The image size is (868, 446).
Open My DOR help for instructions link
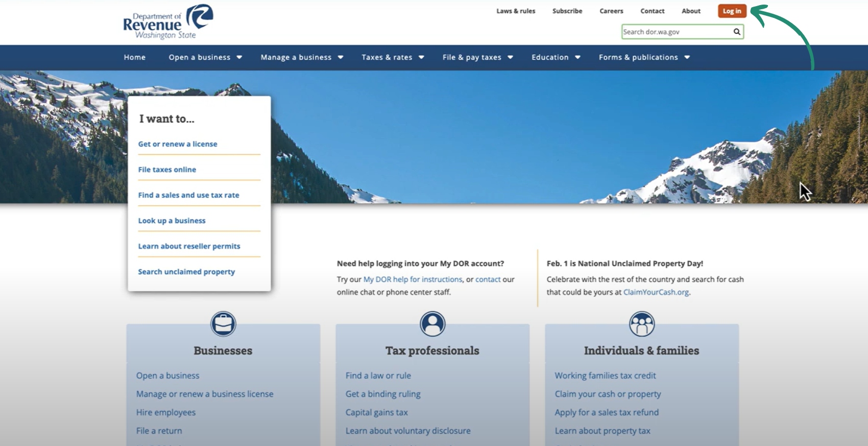(413, 279)
